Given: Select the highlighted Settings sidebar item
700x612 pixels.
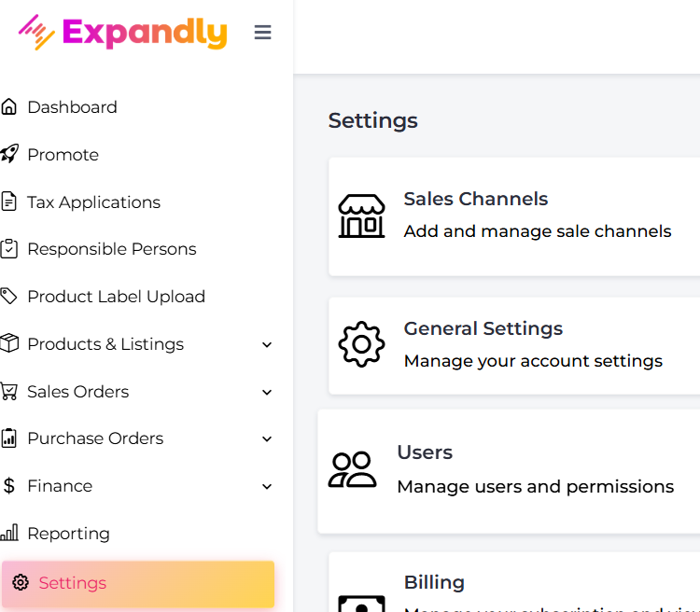Looking at the screenshot, I should pyautogui.click(x=138, y=584).
